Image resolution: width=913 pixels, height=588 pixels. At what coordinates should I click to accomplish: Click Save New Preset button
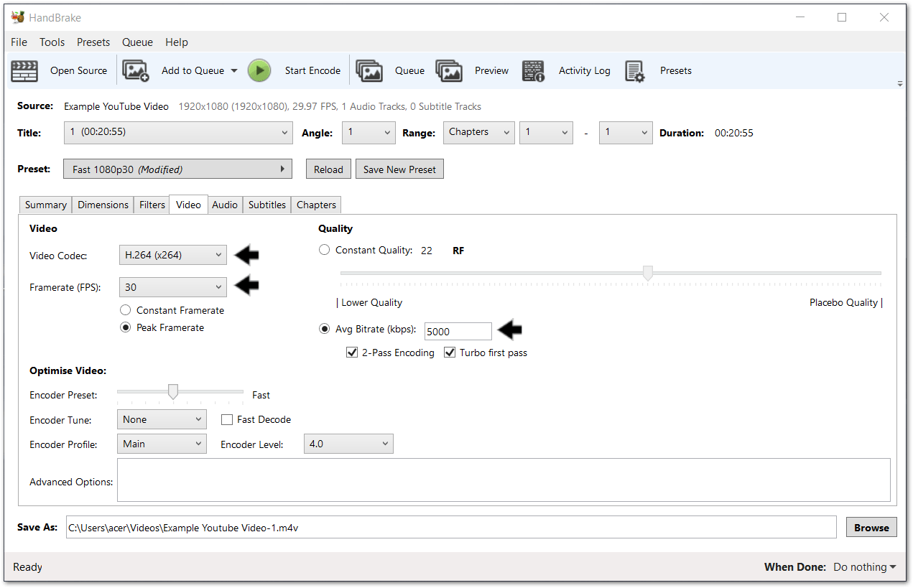coord(399,169)
